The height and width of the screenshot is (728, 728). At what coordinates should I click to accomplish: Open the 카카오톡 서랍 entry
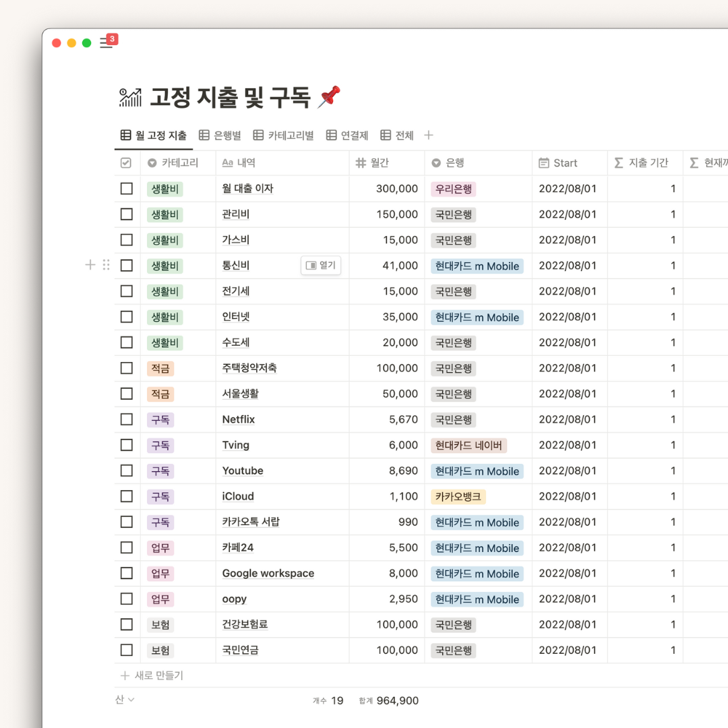tap(251, 522)
